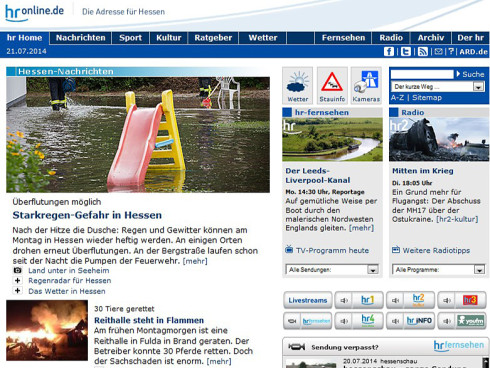Click the search text input field
The image size is (490, 368).
click(422, 74)
